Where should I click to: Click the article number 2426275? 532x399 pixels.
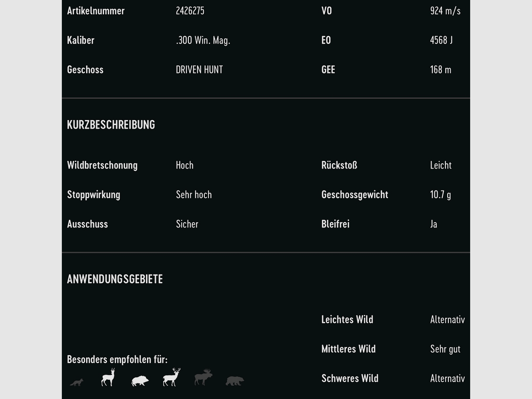190,11
